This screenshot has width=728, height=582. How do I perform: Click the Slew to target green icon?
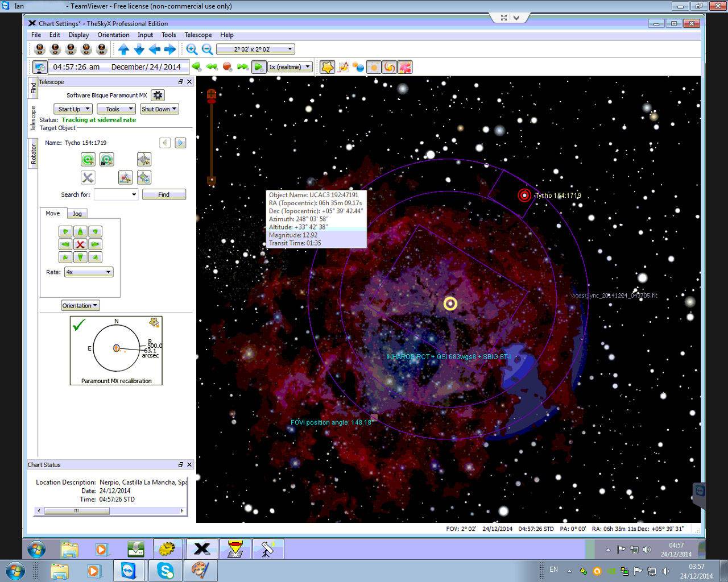pyautogui.click(x=88, y=160)
